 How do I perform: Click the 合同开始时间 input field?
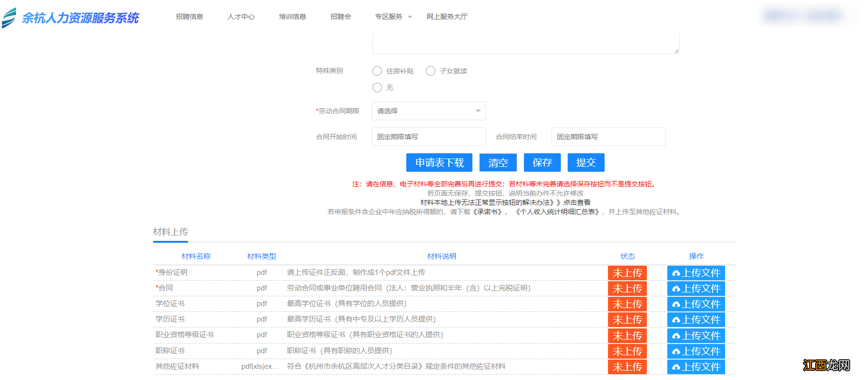(x=429, y=137)
